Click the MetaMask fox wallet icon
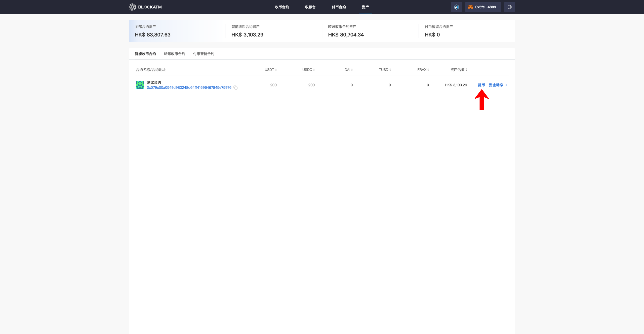The height and width of the screenshot is (334, 644). [470, 7]
